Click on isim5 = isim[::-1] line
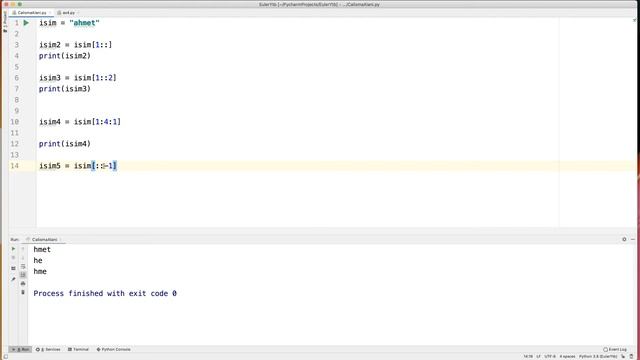This screenshot has width=640, height=360. (78, 166)
